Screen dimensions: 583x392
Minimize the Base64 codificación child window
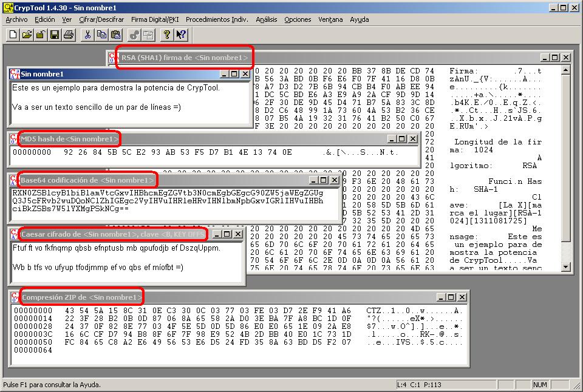[x=313, y=180]
